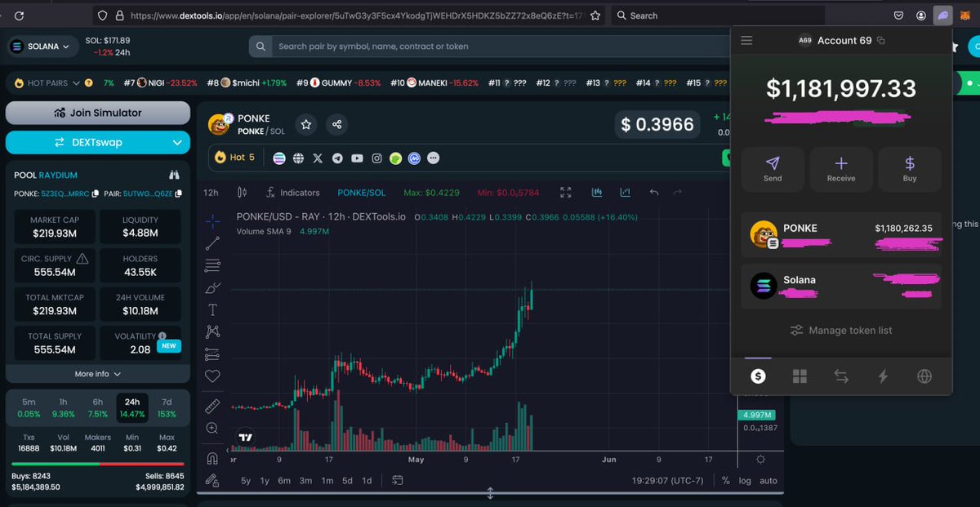Open the Firefox account icon in toolbar
Screen dimensions: 980x507
[921, 16]
